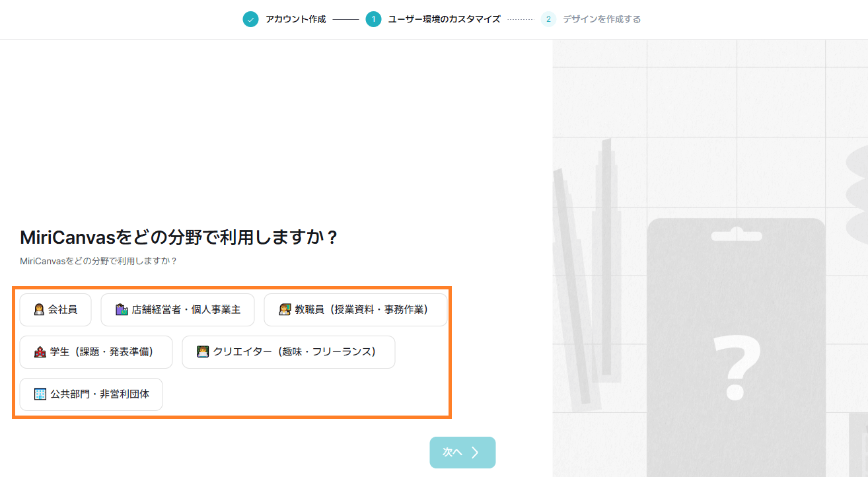Click the office worker emoji beside 会社員

coord(39,309)
